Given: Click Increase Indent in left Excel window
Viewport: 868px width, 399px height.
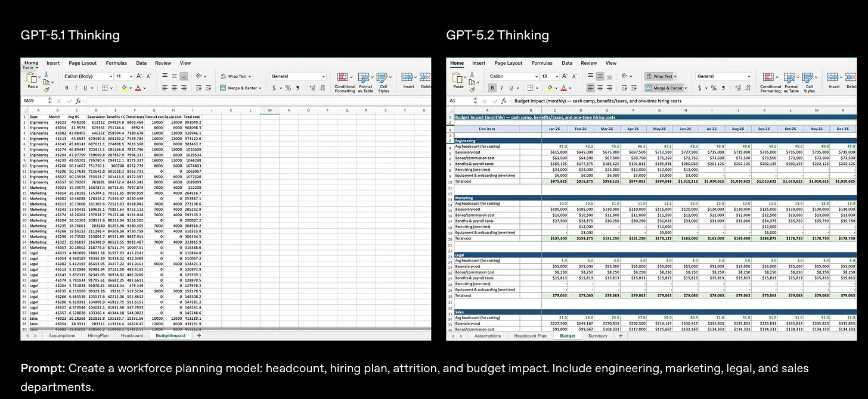Looking at the screenshot, I should [208, 88].
